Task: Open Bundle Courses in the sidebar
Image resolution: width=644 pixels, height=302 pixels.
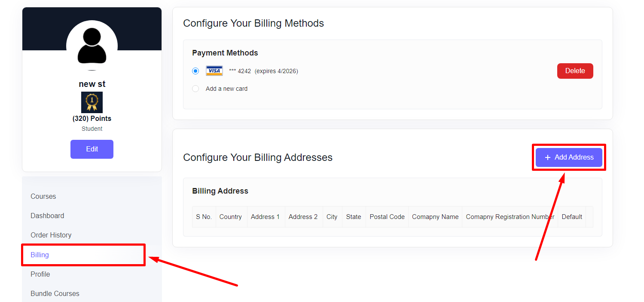Action: coord(55,293)
